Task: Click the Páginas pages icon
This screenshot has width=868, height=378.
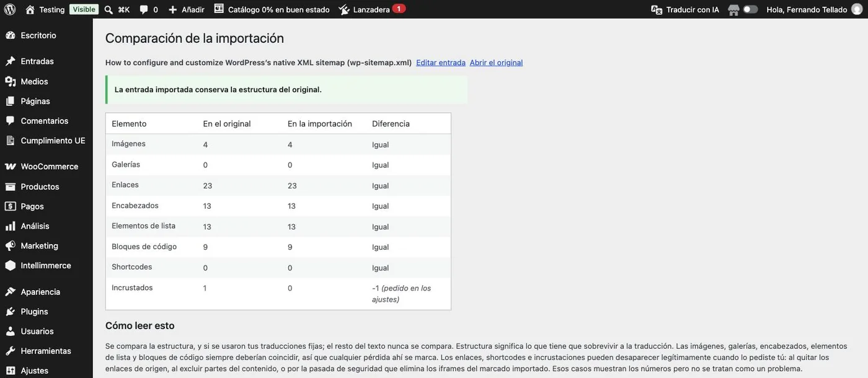Action: pyautogui.click(x=10, y=101)
